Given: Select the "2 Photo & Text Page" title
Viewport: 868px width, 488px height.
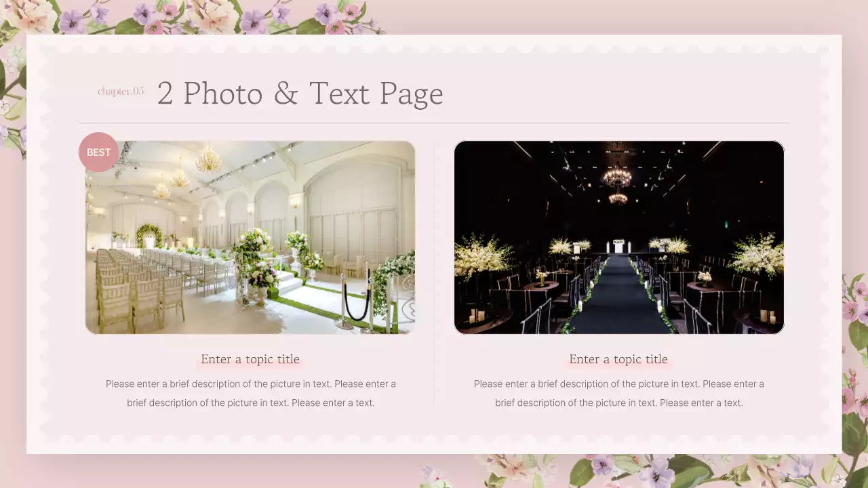Looking at the screenshot, I should click(300, 94).
